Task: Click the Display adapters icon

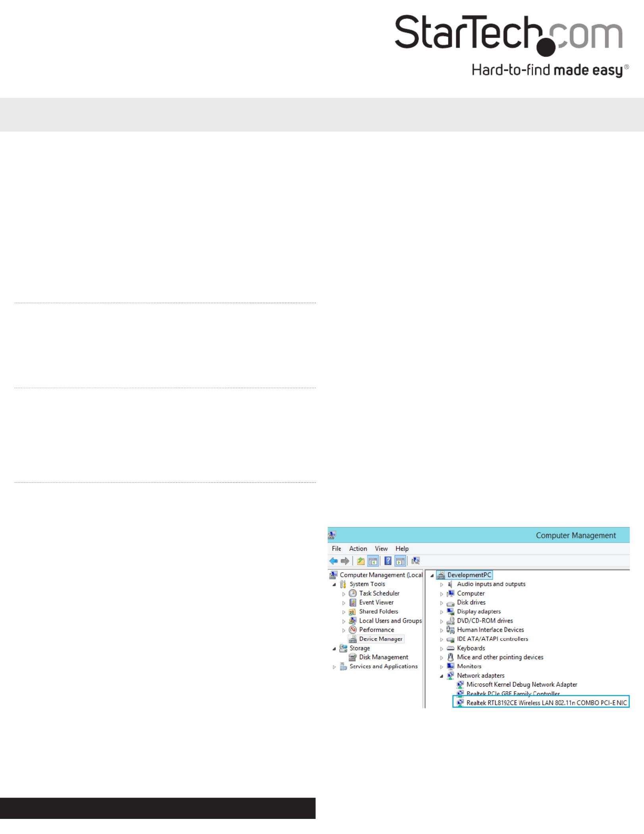Action: coord(450,611)
